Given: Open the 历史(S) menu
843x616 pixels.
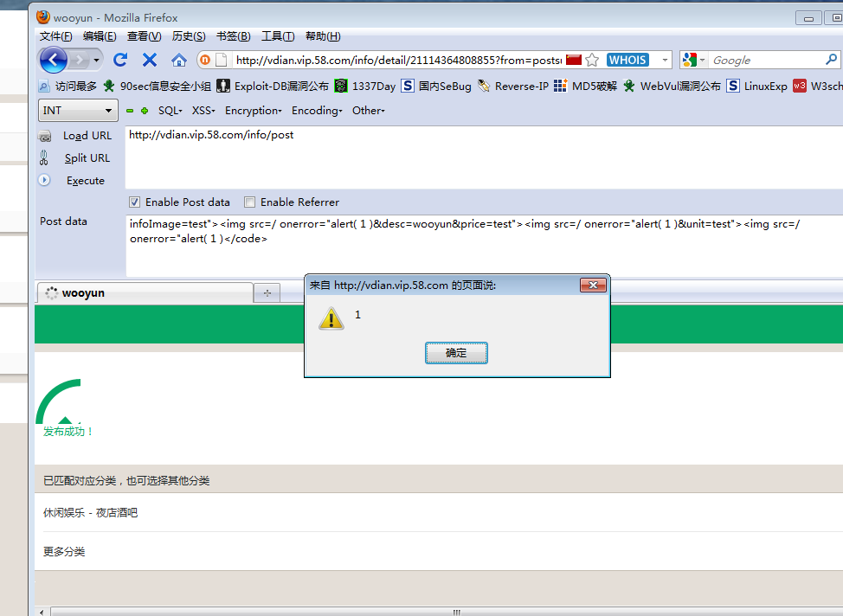Looking at the screenshot, I should (x=189, y=36).
